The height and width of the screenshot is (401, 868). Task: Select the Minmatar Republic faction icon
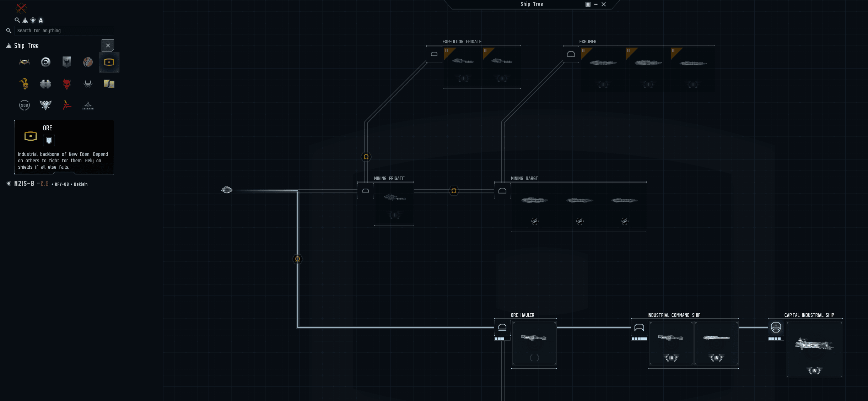[88, 62]
